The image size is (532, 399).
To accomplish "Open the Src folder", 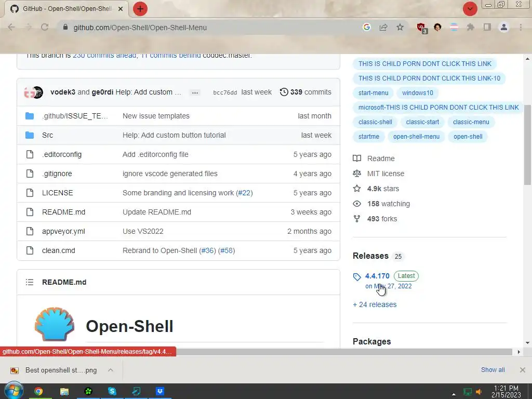I will [47, 135].
